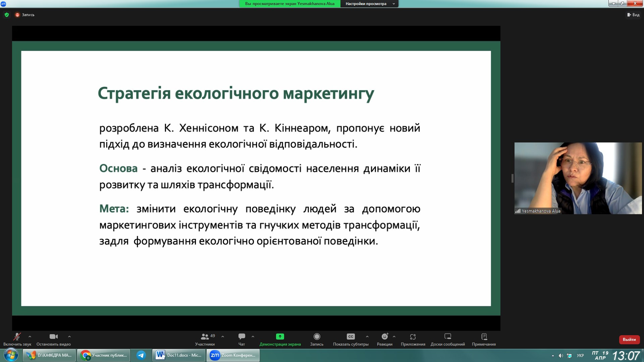
Task: Open video options arrow next to camera
Action: point(69,337)
